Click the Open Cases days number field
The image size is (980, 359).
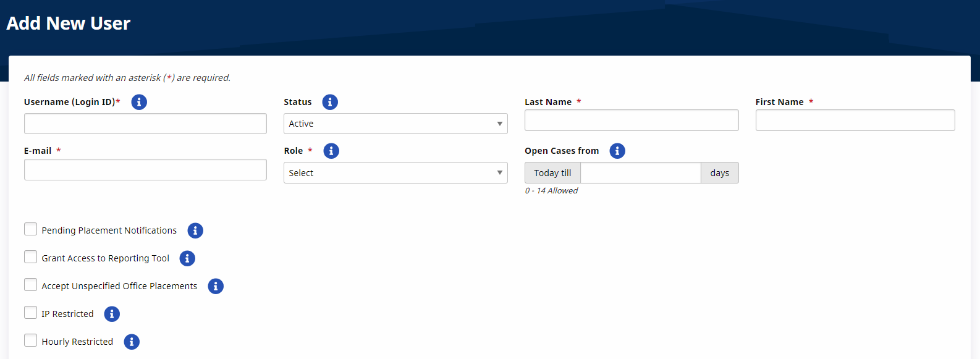[640, 173]
